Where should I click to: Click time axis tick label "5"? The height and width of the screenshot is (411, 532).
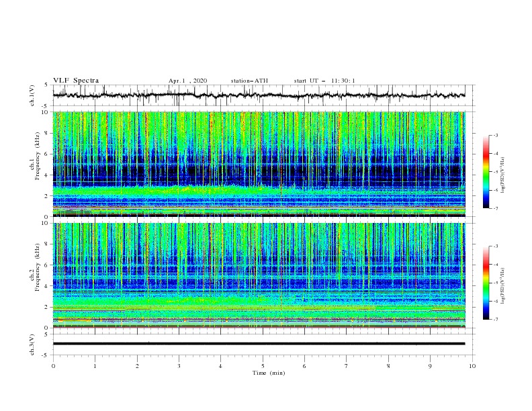pyautogui.click(x=263, y=366)
